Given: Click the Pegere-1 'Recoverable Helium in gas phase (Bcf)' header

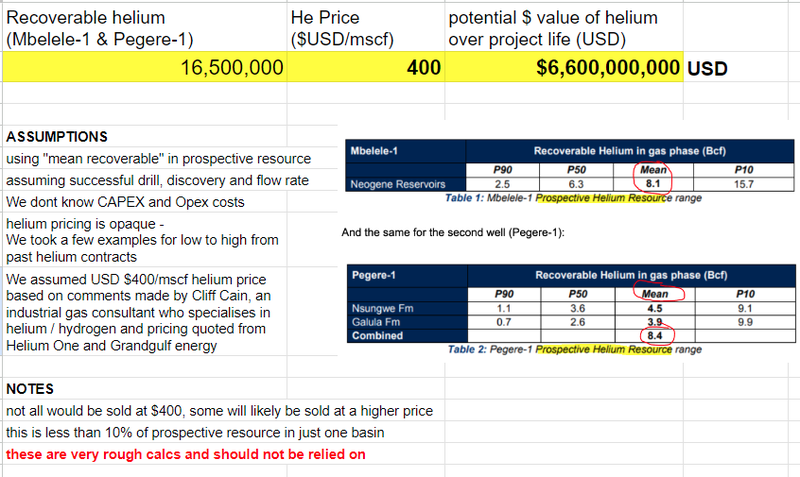Looking at the screenshot, I should [x=631, y=275].
